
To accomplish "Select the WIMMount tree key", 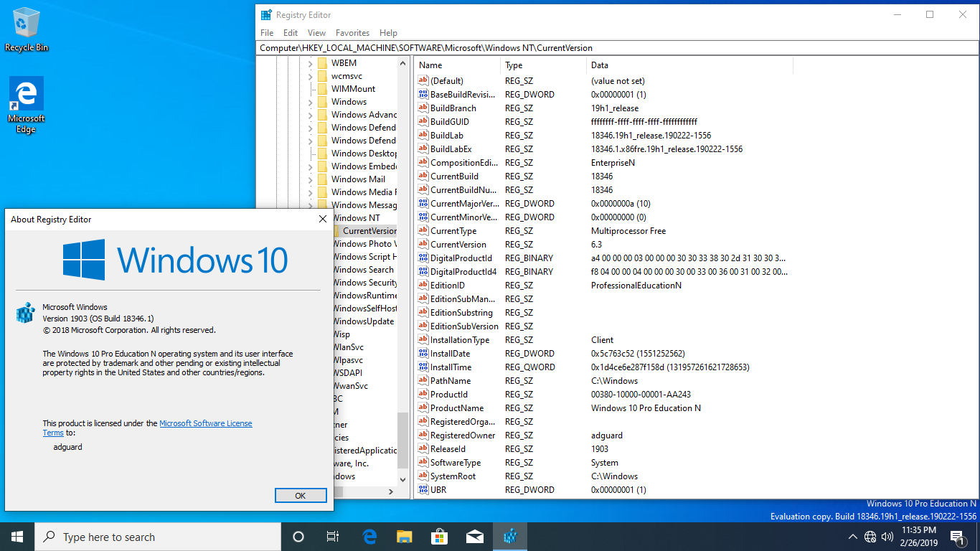I will coord(353,89).
